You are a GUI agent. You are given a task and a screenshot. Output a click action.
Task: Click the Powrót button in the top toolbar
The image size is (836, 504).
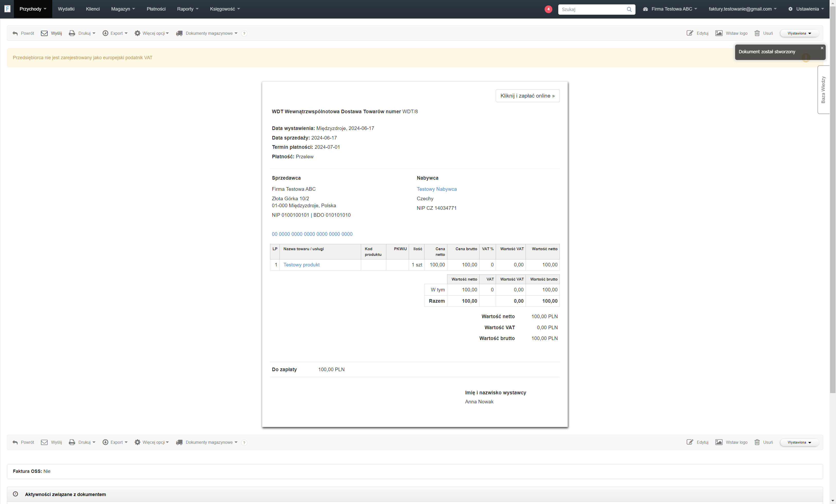pos(23,33)
